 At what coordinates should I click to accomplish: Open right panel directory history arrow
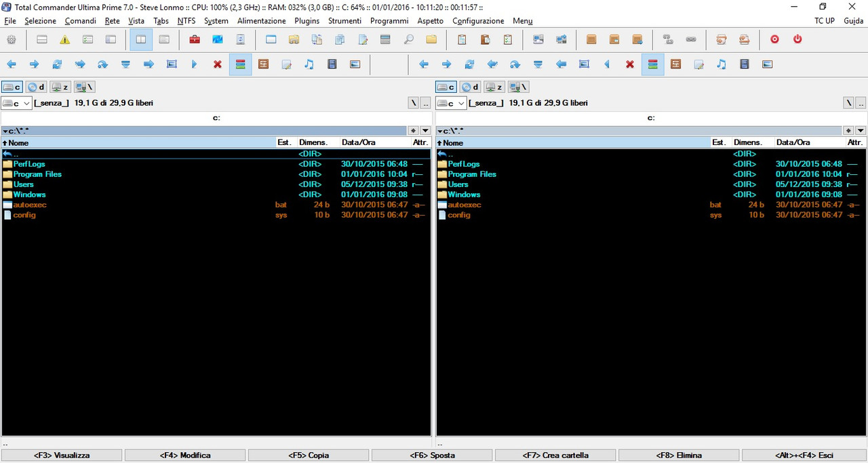[x=861, y=130]
